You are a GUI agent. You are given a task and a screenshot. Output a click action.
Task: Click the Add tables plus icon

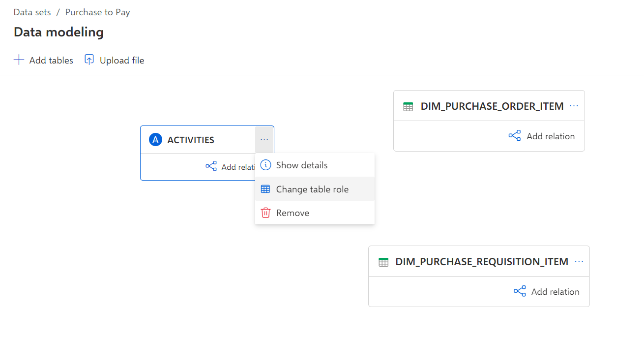click(19, 60)
